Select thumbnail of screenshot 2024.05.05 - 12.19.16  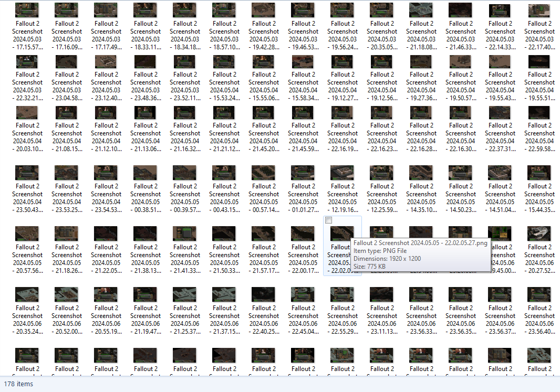tap(343, 173)
